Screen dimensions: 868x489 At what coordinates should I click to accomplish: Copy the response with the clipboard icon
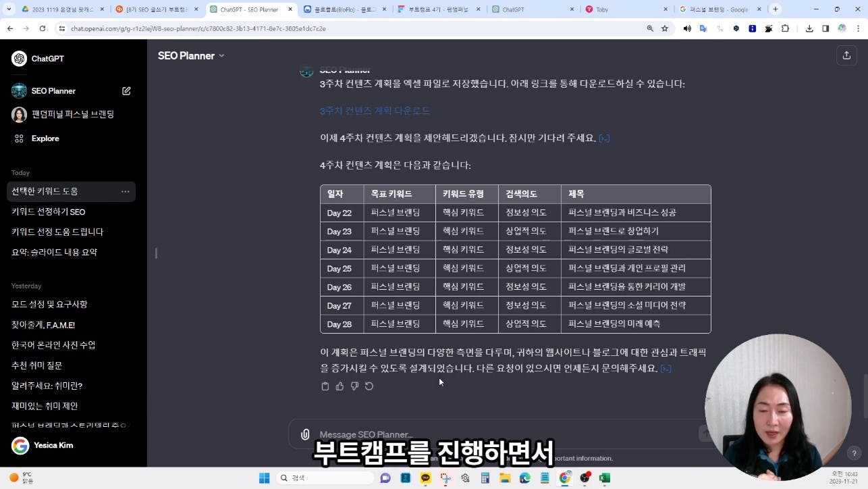[x=325, y=386]
